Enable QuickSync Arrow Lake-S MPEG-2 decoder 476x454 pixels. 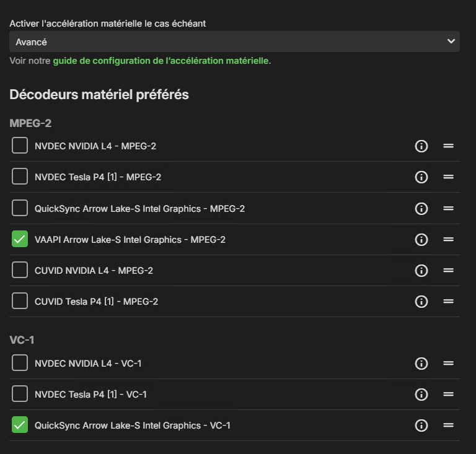click(20, 208)
